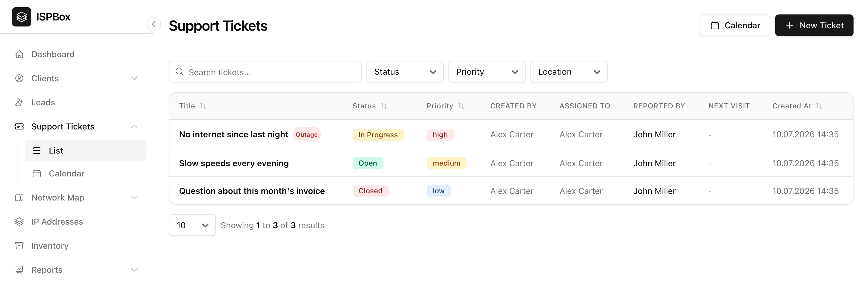Click the 'Showing 1 to 3 of 3 results' text
The image size is (868, 283).
pyautogui.click(x=272, y=225)
